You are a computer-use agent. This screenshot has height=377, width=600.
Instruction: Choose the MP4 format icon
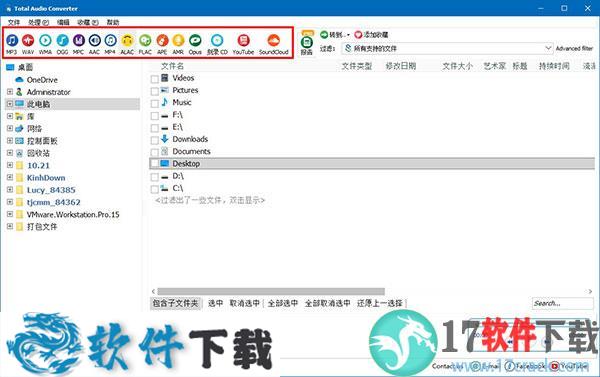pos(110,40)
